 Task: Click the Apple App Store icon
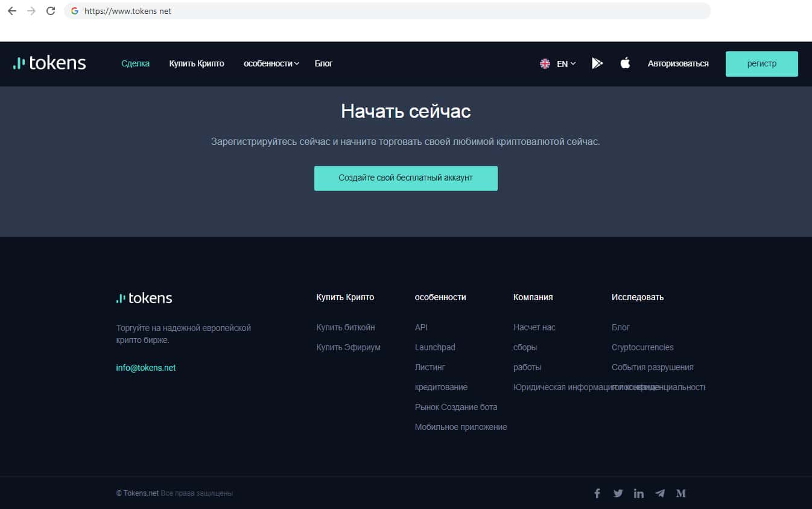coord(625,63)
